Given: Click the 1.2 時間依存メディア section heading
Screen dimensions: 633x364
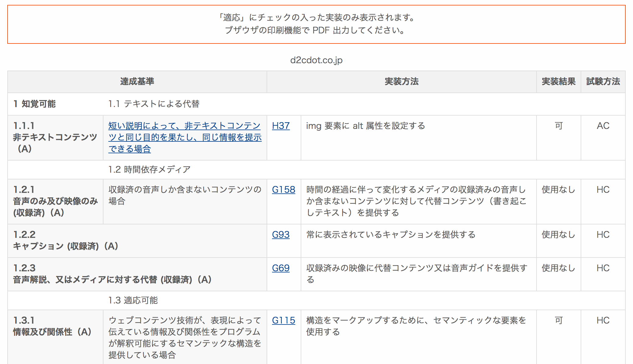Looking at the screenshot, I should coord(149,169).
